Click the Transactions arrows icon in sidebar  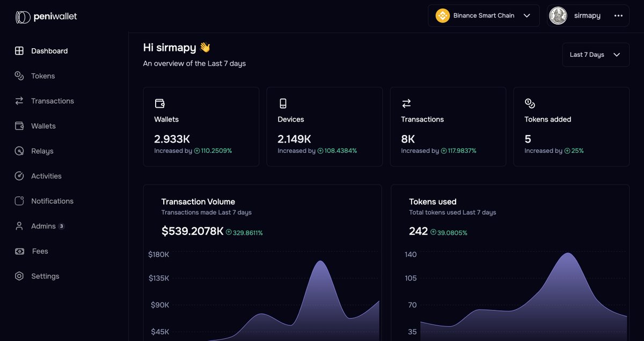(x=19, y=101)
